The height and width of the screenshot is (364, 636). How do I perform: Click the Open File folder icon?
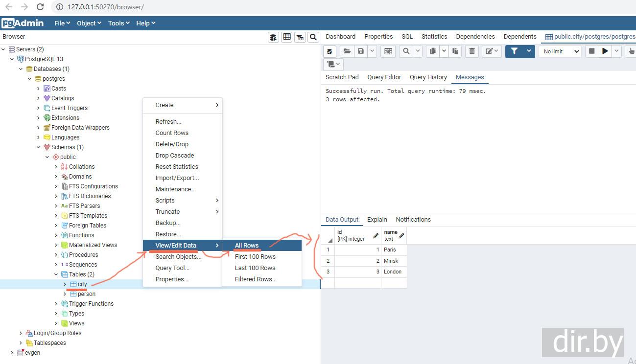coord(347,51)
